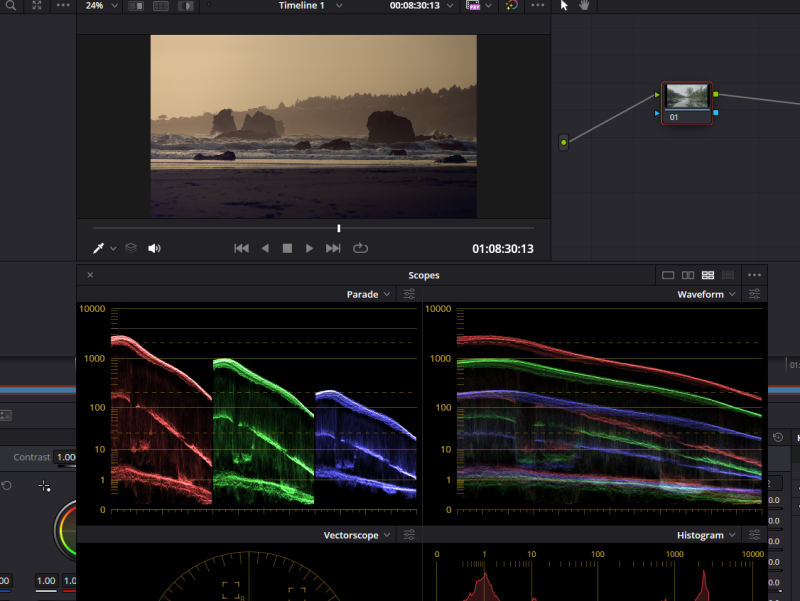This screenshot has height=601, width=800.
Task: Open the 24% viewer zoom dropdown
Action: coord(101,6)
